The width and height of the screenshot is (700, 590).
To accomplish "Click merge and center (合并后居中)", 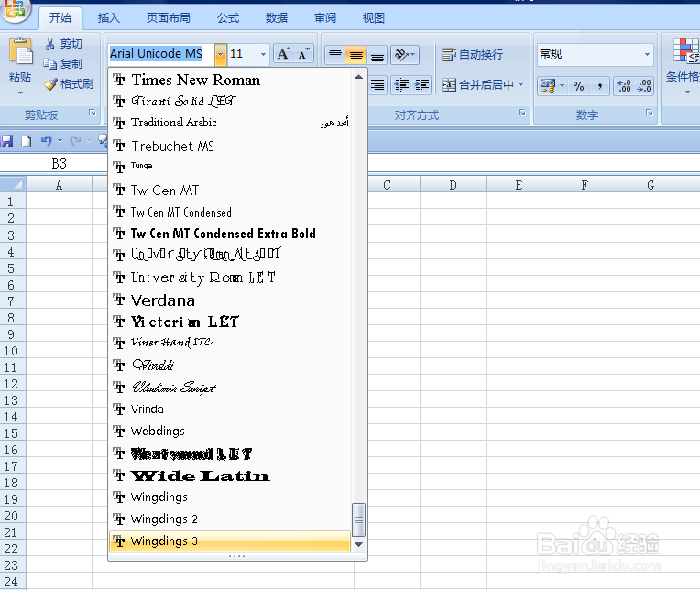I will point(477,84).
